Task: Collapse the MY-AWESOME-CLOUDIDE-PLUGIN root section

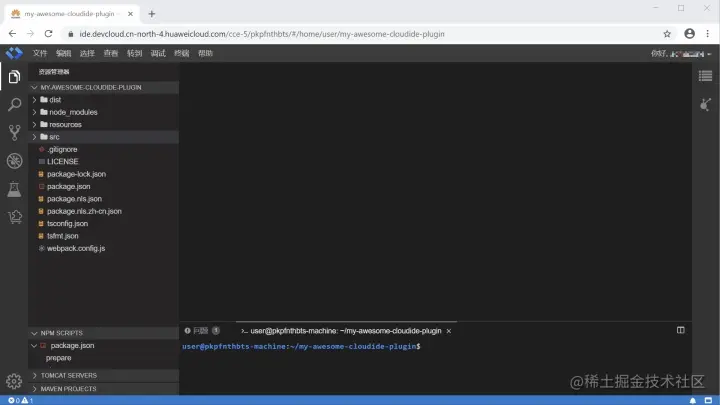Action: tap(34, 87)
